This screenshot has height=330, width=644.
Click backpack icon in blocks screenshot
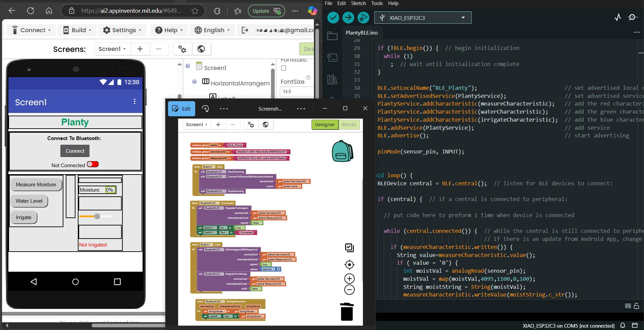342,151
